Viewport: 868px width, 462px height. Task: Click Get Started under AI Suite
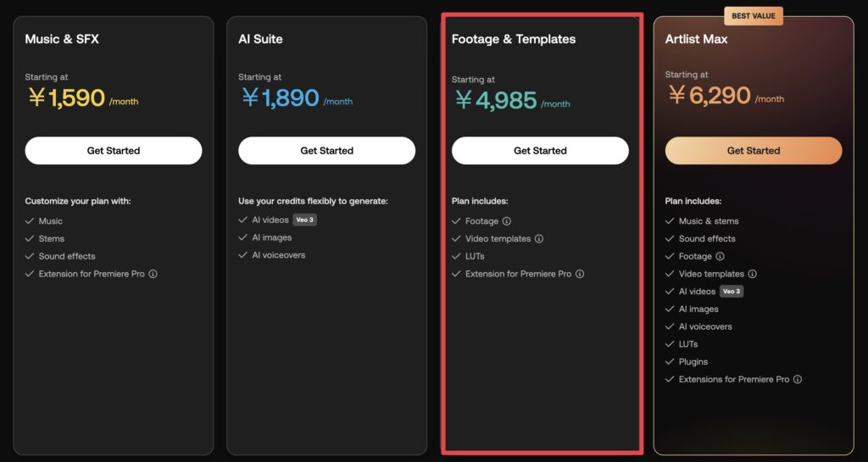(x=326, y=151)
